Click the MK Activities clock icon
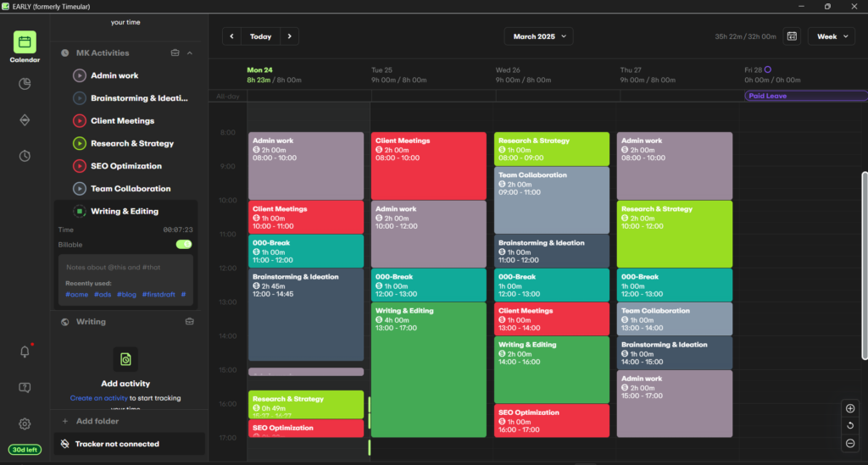 [x=64, y=53]
